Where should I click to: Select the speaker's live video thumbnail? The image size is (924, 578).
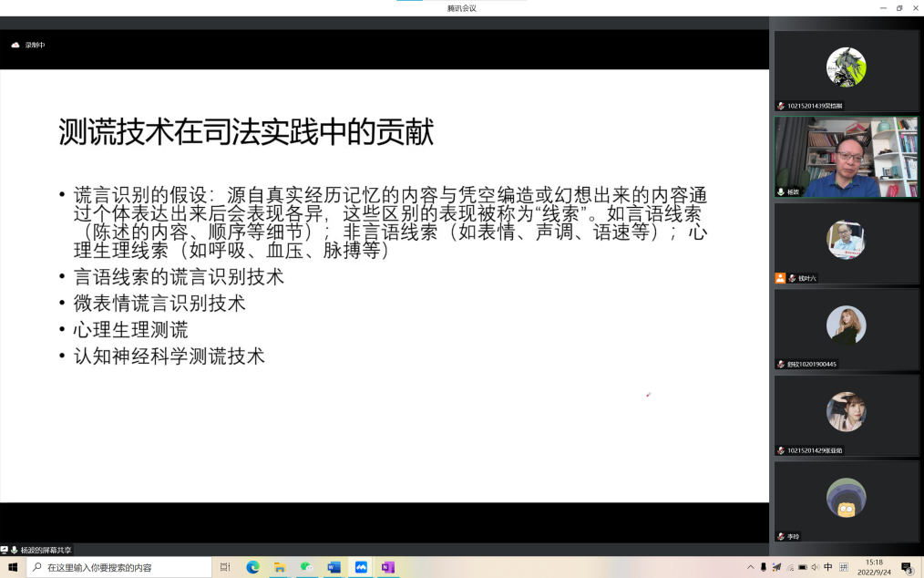pyautogui.click(x=846, y=156)
